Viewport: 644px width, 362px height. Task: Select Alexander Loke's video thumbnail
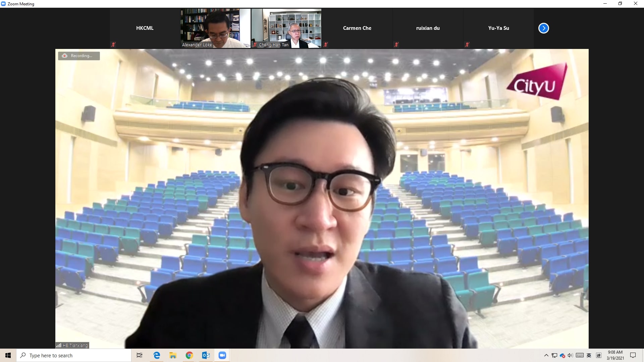[215, 28]
